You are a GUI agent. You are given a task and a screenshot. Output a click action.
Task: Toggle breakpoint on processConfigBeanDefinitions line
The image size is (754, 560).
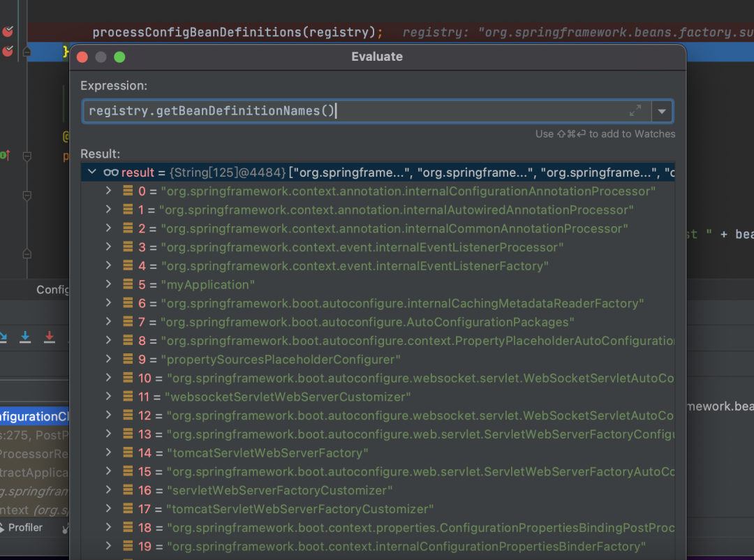(x=8, y=31)
